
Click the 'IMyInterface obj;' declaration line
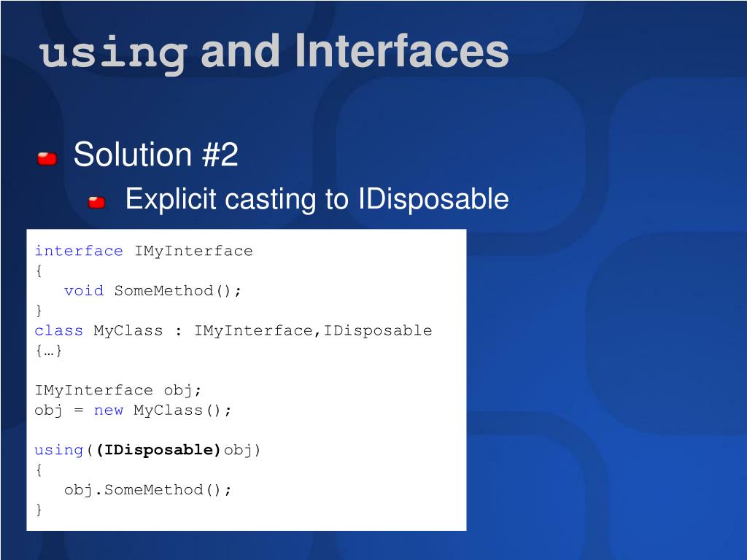[x=118, y=391]
